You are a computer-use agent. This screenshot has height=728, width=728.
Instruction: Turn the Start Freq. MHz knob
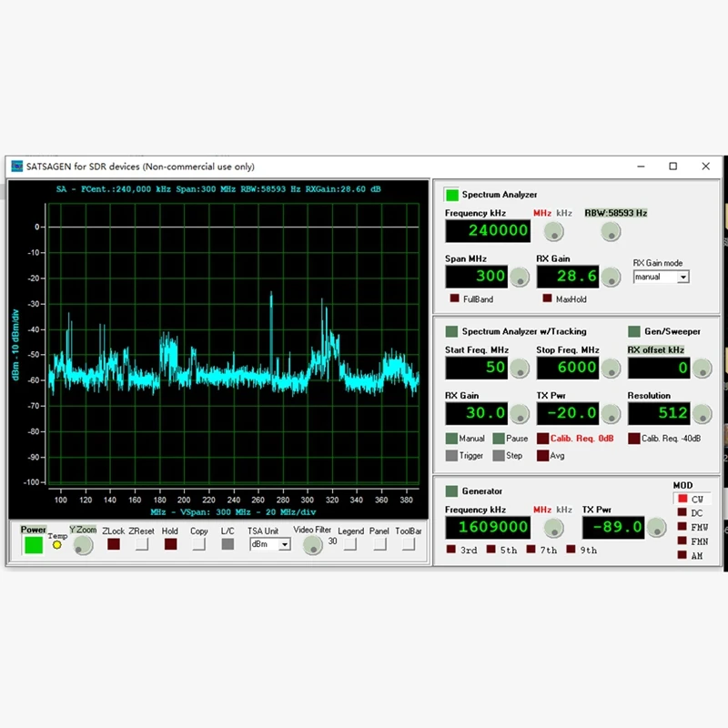520,369
